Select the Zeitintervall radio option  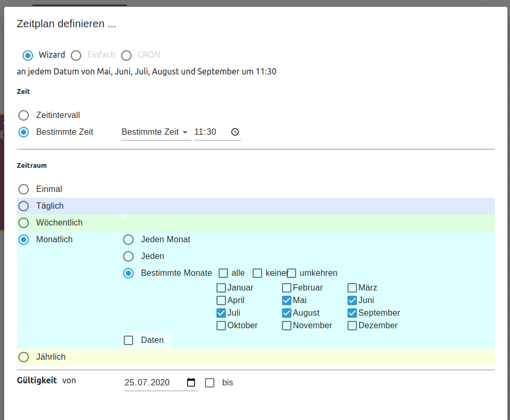(24, 115)
